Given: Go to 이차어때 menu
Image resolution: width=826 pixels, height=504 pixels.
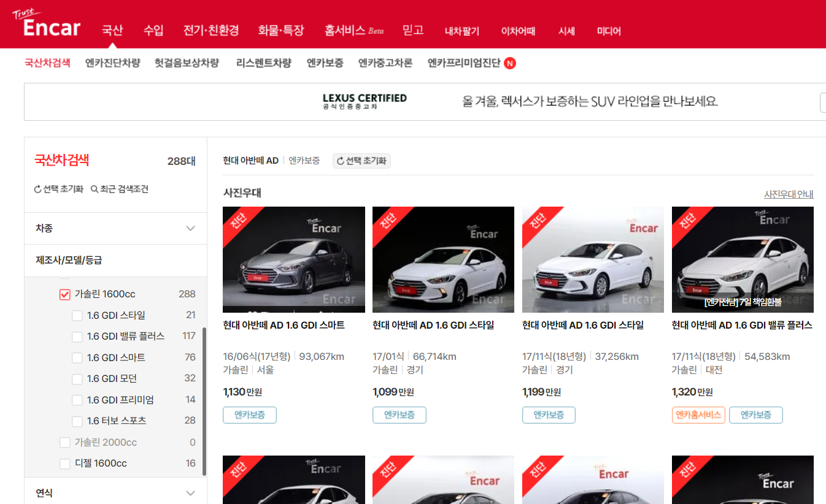Looking at the screenshot, I should tap(519, 31).
